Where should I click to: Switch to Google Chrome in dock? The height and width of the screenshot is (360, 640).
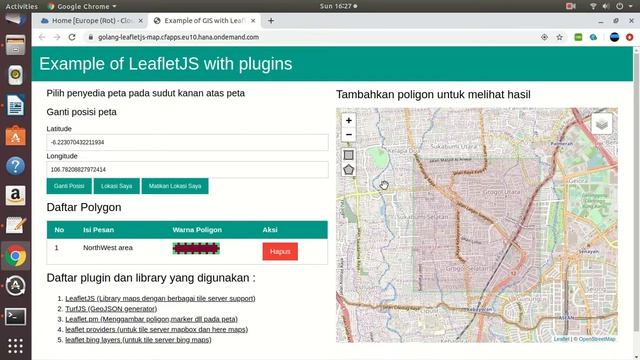pyautogui.click(x=16, y=256)
